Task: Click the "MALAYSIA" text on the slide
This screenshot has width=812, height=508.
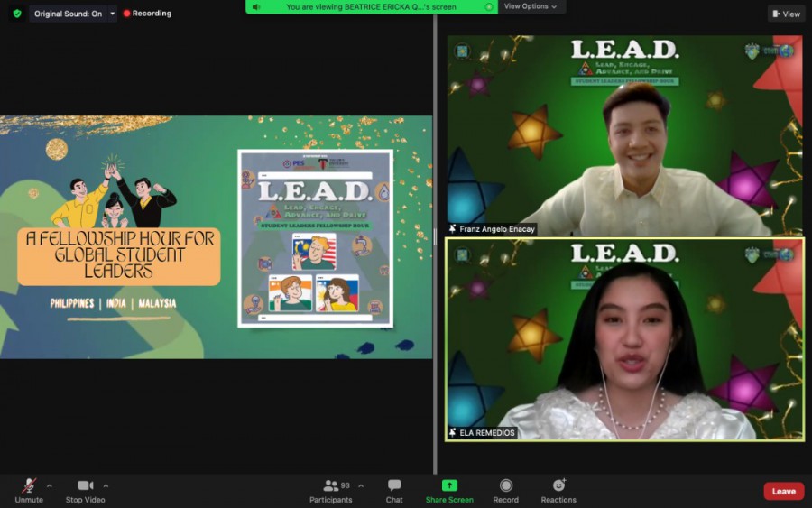Action: pos(157,303)
